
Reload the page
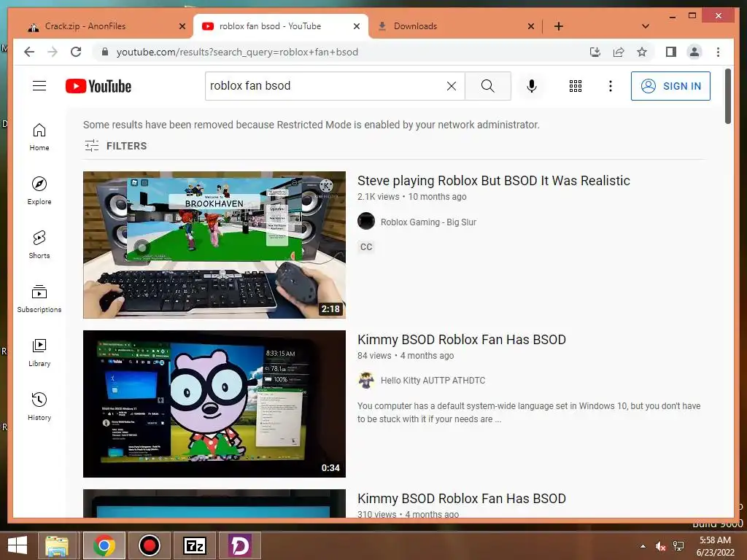[x=76, y=52]
